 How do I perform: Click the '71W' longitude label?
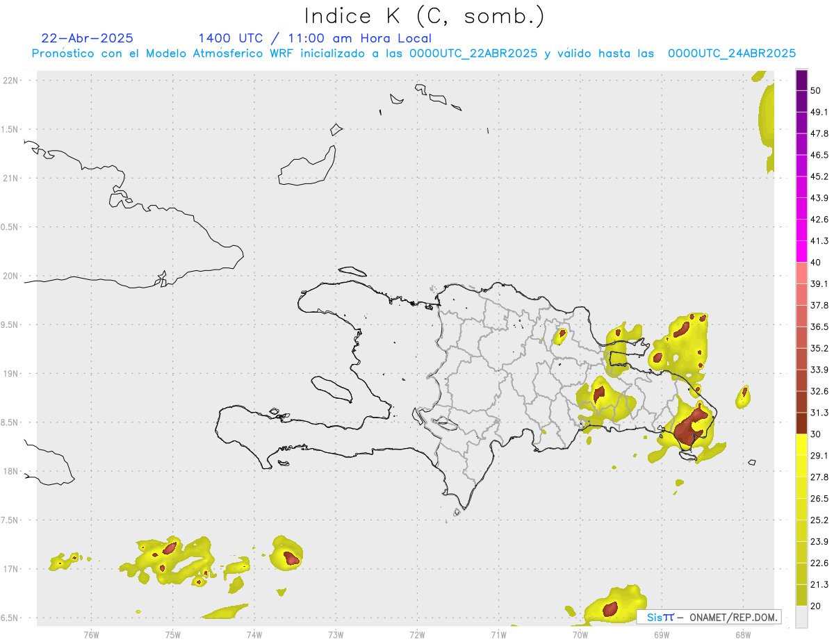coord(498,634)
